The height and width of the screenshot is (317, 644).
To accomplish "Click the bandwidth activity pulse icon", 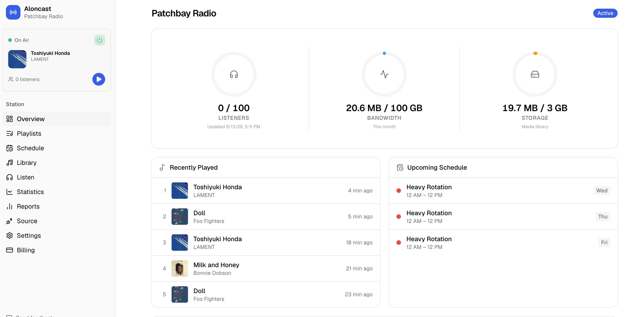I will 384,74.
